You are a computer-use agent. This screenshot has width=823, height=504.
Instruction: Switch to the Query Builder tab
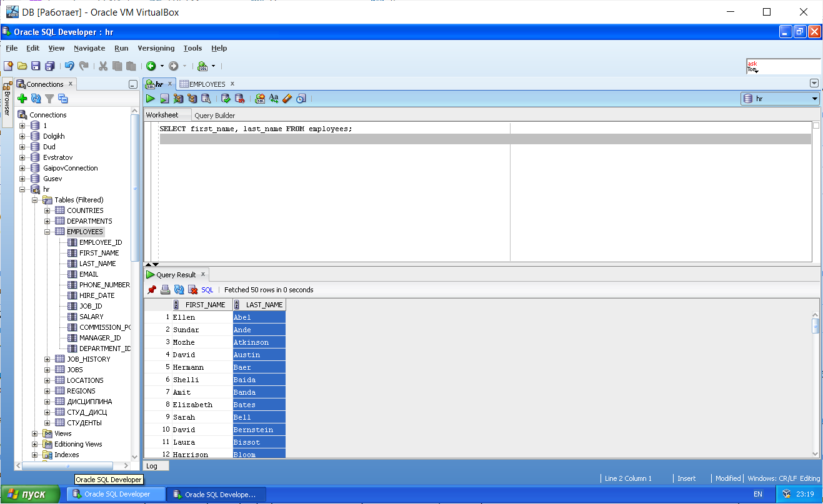pos(215,116)
